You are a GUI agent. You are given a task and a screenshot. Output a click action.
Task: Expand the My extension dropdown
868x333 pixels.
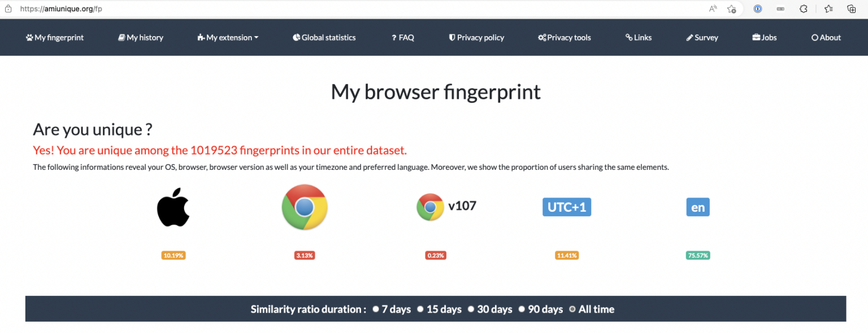coord(228,37)
